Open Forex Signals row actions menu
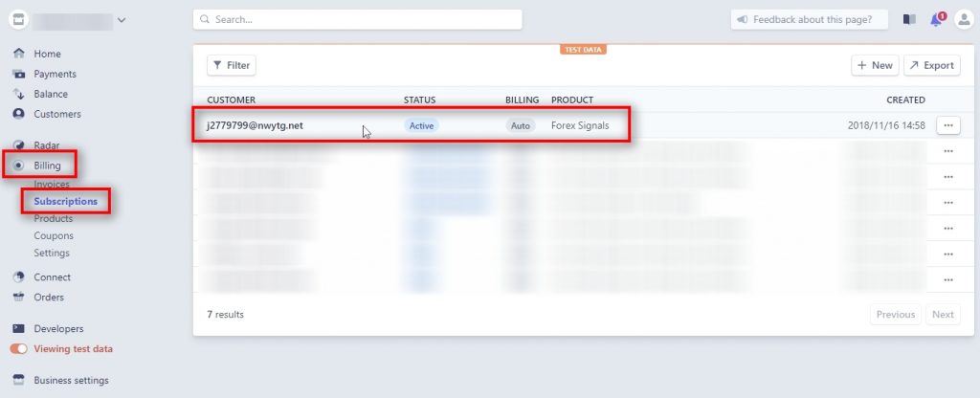 tap(947, 125)
